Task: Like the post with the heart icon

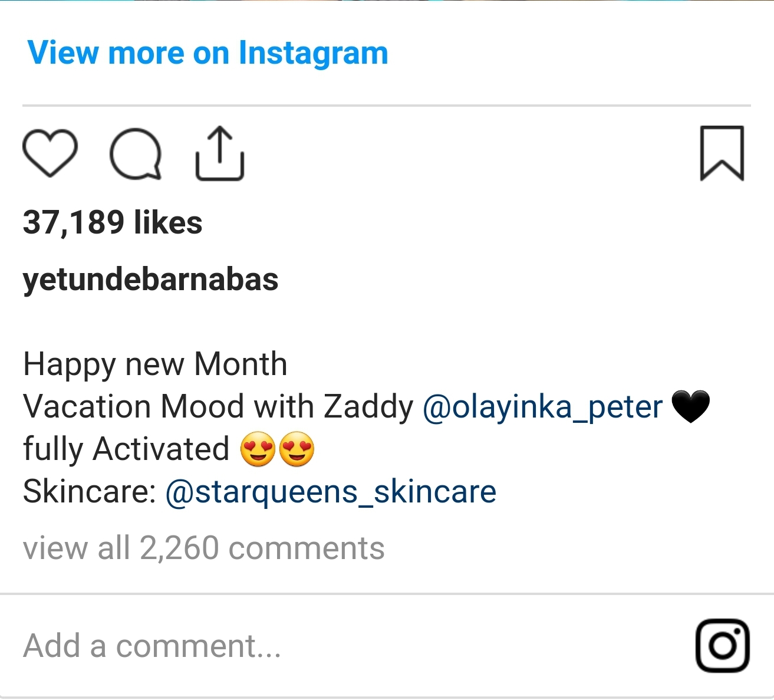Action: coord(50,153)
